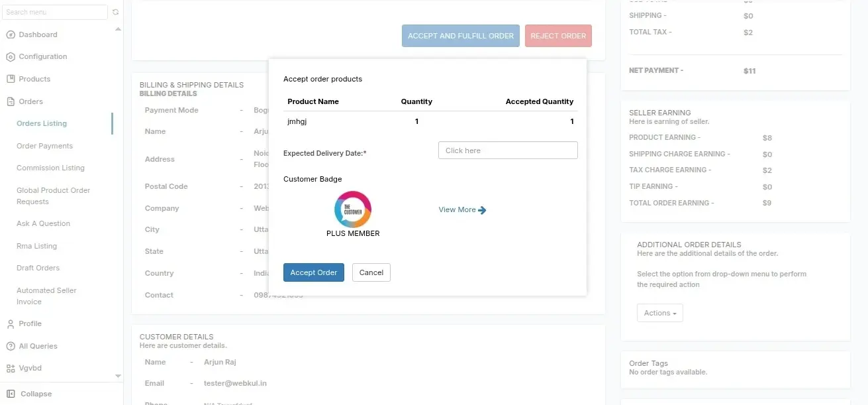This screenshot has width=868, height=405.
Task: Open Commission Listing menu item
Action: tap(50, 168)
